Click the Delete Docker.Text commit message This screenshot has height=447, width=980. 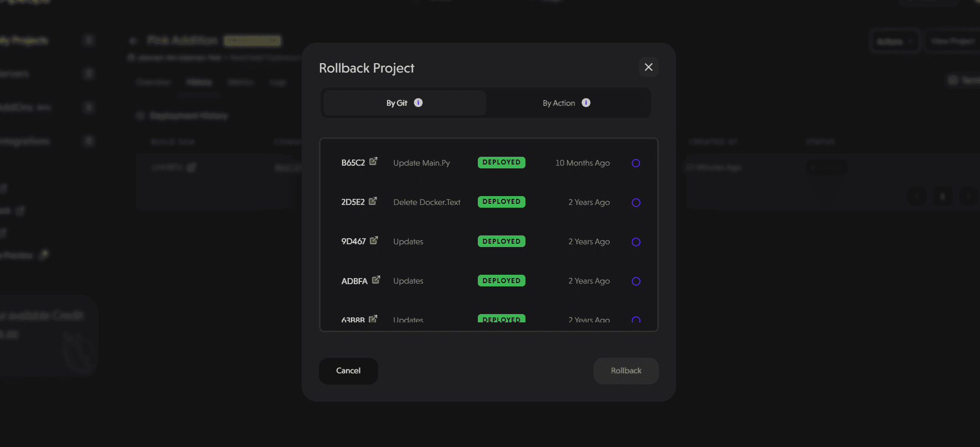tap(426, 202)
